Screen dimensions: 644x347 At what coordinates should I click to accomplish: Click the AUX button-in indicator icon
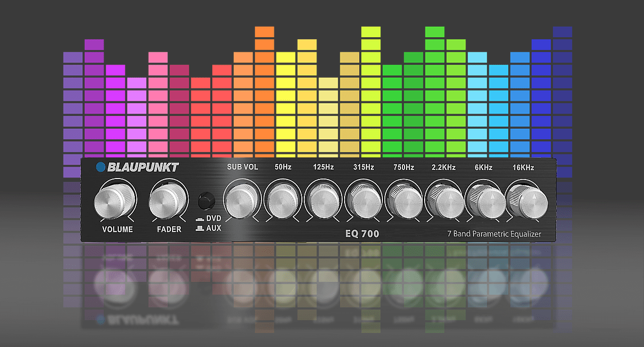(200, 229)
